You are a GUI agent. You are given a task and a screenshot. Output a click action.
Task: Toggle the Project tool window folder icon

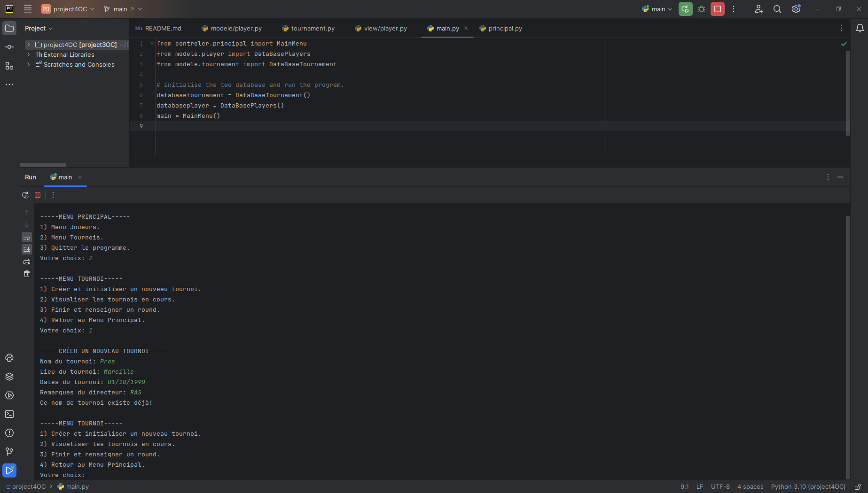point(9,28)
